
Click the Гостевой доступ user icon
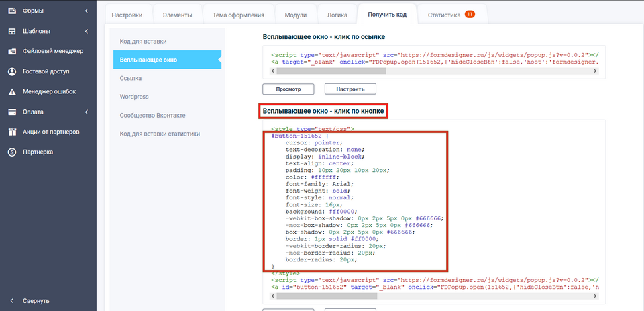coord(12,71)
